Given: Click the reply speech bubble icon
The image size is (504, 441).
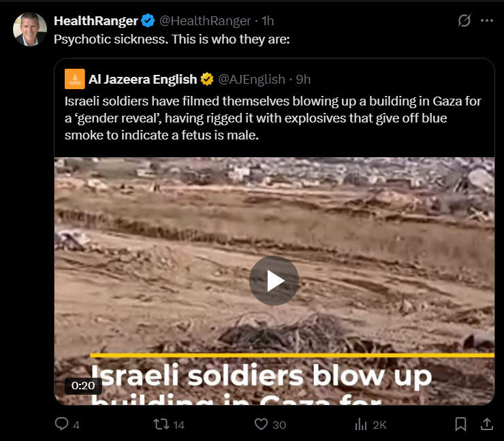Looking at the screenshot, I should click(61, 424).
